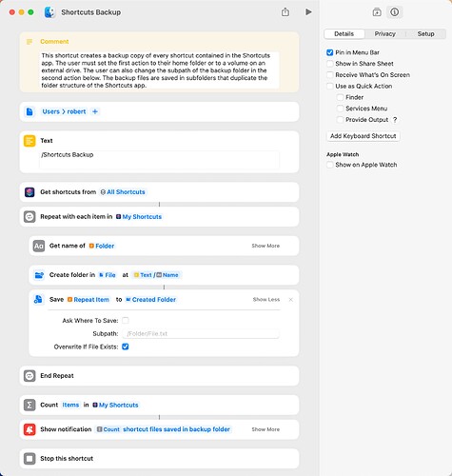The image size is (452, 476).
Task: Click the Shortcuts Backup Finder icon
Action: tap(49, 12)
